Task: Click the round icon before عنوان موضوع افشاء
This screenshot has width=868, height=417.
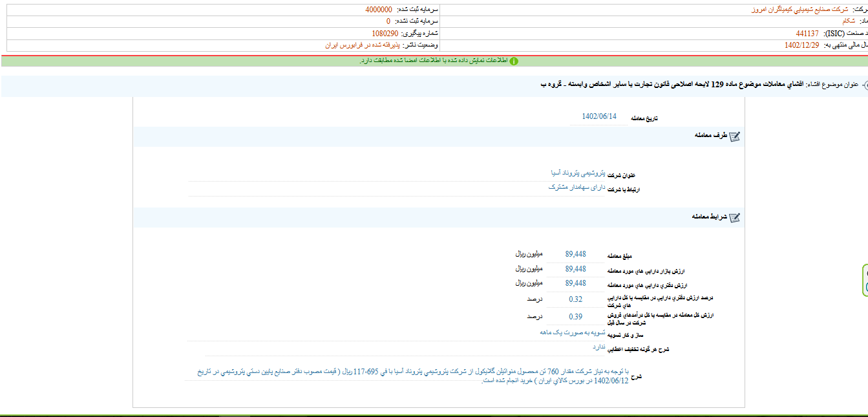Action: coord(864,85)
